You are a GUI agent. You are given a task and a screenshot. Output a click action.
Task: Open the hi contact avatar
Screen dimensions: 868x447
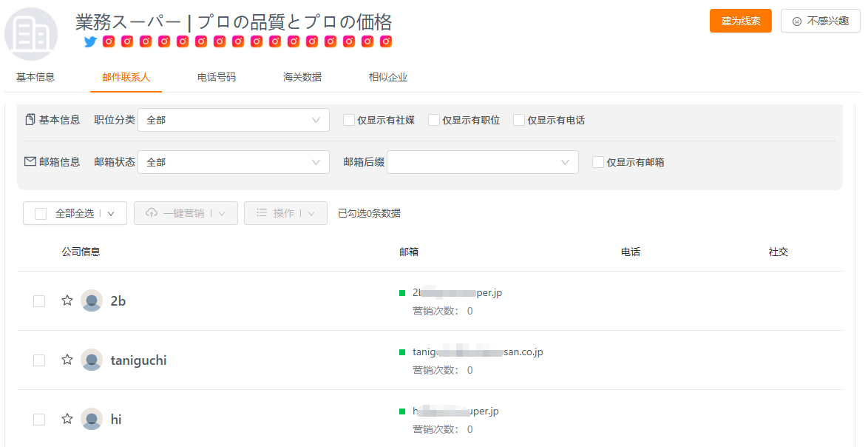click(92, 419)
